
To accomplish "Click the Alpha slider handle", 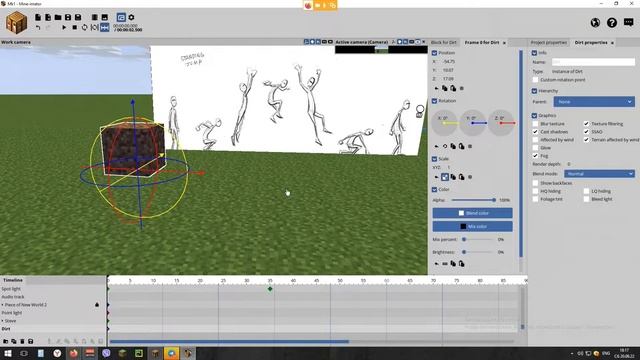I will 494,200.
